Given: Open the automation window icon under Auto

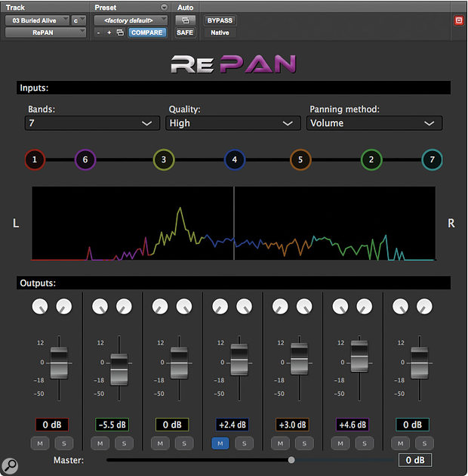Looking at the screenshot, I should click(185, 20).
